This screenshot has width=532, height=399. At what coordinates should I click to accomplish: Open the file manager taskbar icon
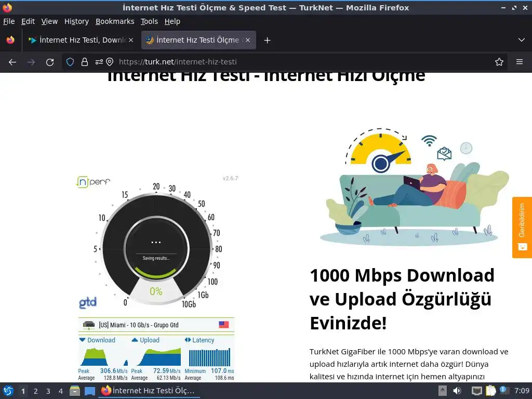pyautogui.click(x=75, y=391)
